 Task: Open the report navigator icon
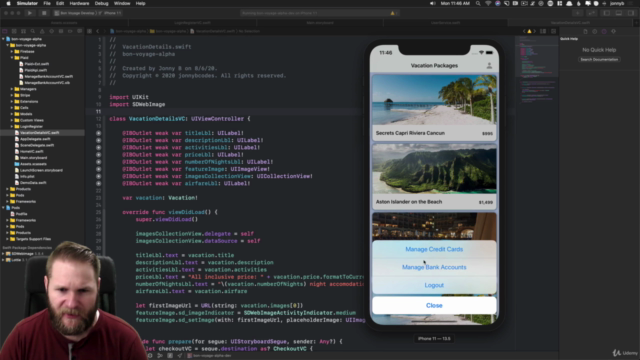(x=80, y=31)
